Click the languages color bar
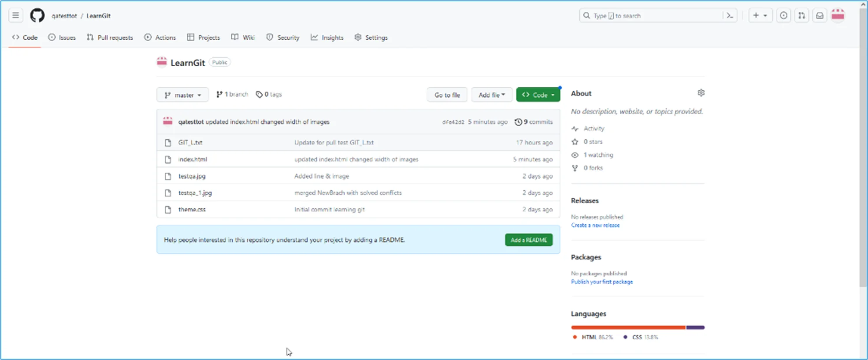 tap(637, 328)
